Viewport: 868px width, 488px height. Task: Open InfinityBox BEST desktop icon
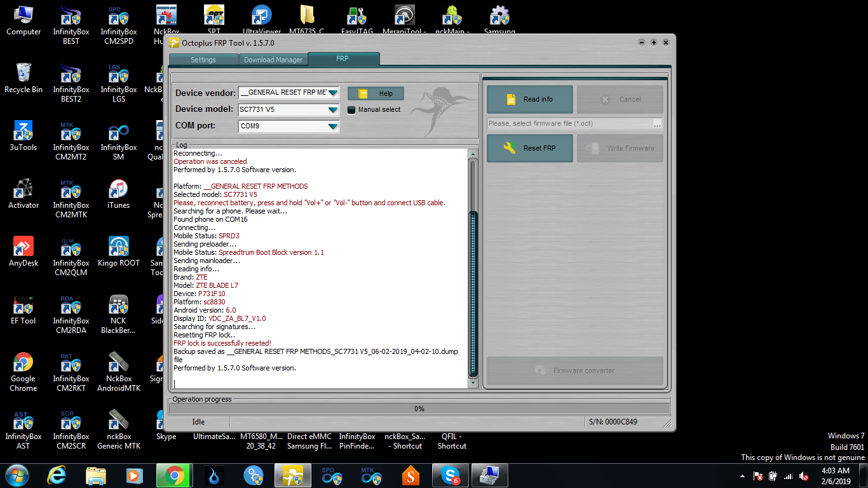[x=71, y=25]
